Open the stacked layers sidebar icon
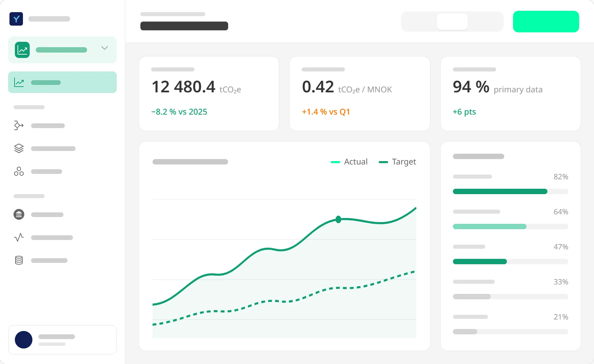This screenshot has width=594, height=364. (x=19, y=148)
